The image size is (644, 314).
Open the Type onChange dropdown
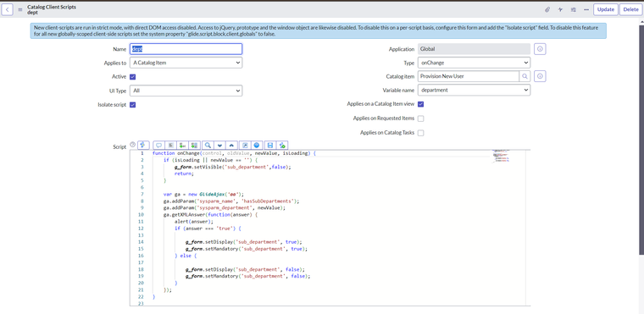474,63
